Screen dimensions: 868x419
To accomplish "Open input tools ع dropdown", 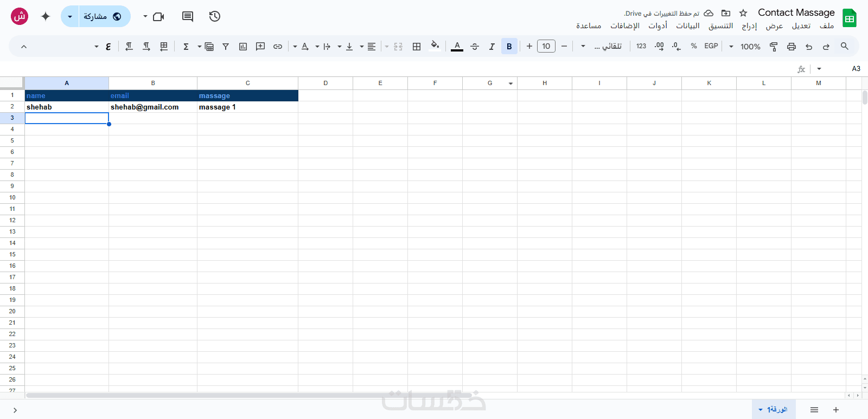I will (x=103, y=47).
